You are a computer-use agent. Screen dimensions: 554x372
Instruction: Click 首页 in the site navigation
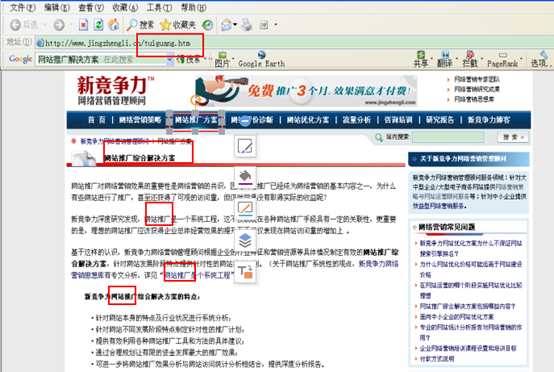pyautogui.click(x=97, y=120)
